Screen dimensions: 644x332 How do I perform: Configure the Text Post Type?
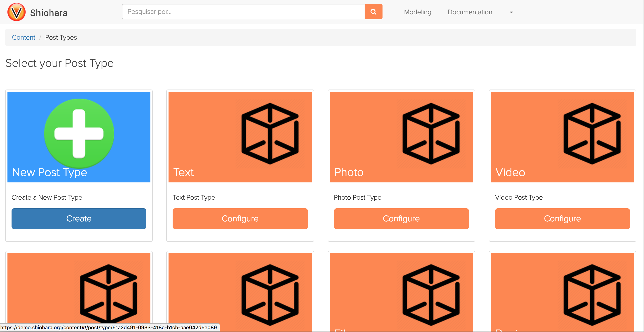coord(240,218)
